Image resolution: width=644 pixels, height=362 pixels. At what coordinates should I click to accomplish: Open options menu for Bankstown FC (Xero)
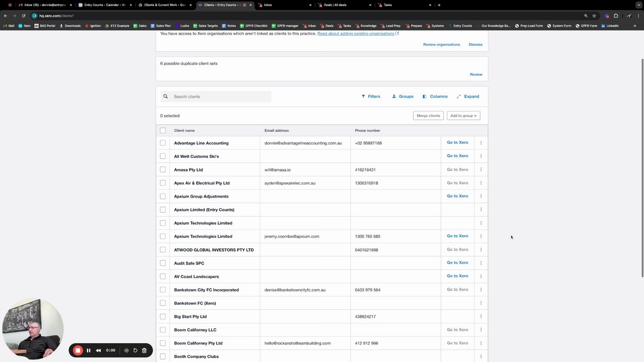click(481, 303)
